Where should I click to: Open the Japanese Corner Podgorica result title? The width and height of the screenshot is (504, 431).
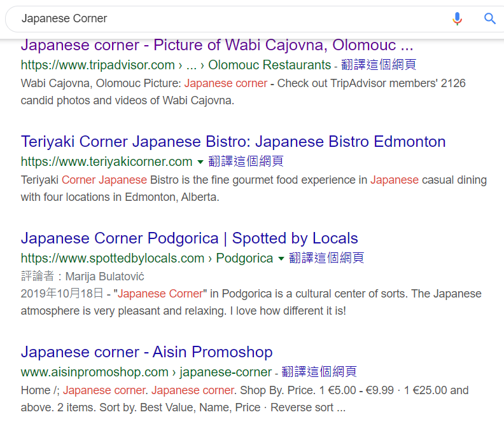pos(189,238)
